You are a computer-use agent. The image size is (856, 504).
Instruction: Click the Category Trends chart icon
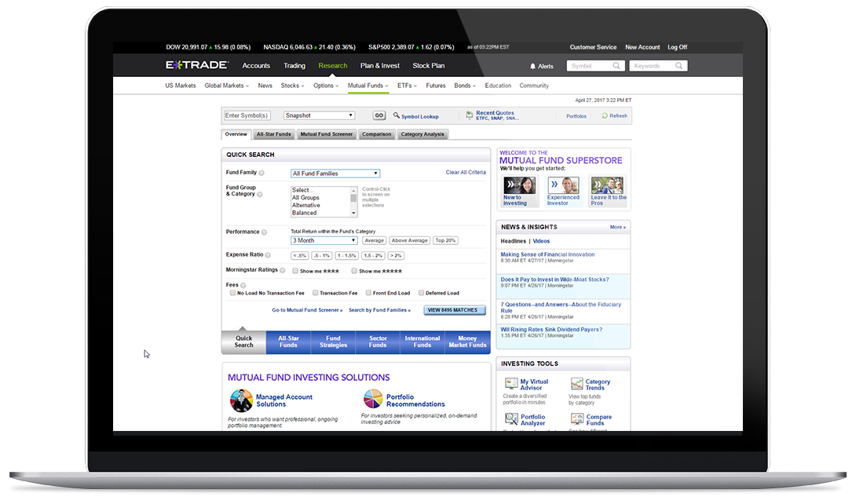(577, 383)
